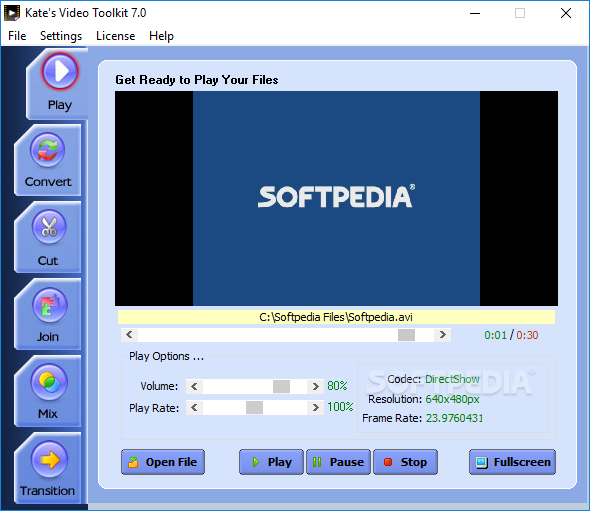Open the Transition module in the sidebar
This screenshot has height=511, width=590.
pos(48,468)
